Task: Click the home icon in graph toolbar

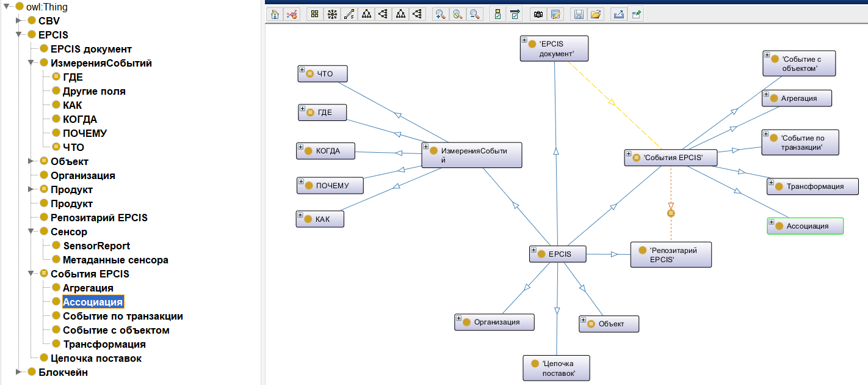Action: (275, 14)
